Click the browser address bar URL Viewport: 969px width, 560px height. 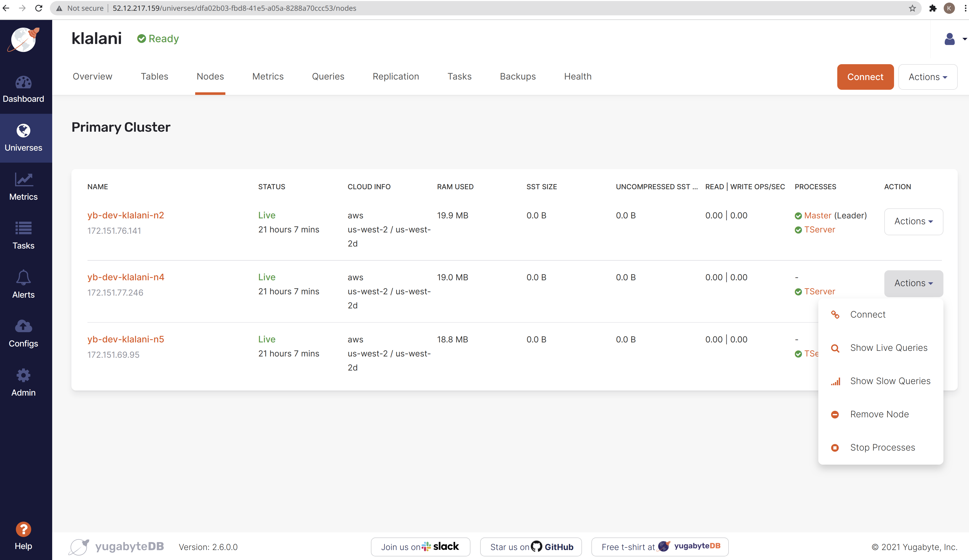coord(235,8)
